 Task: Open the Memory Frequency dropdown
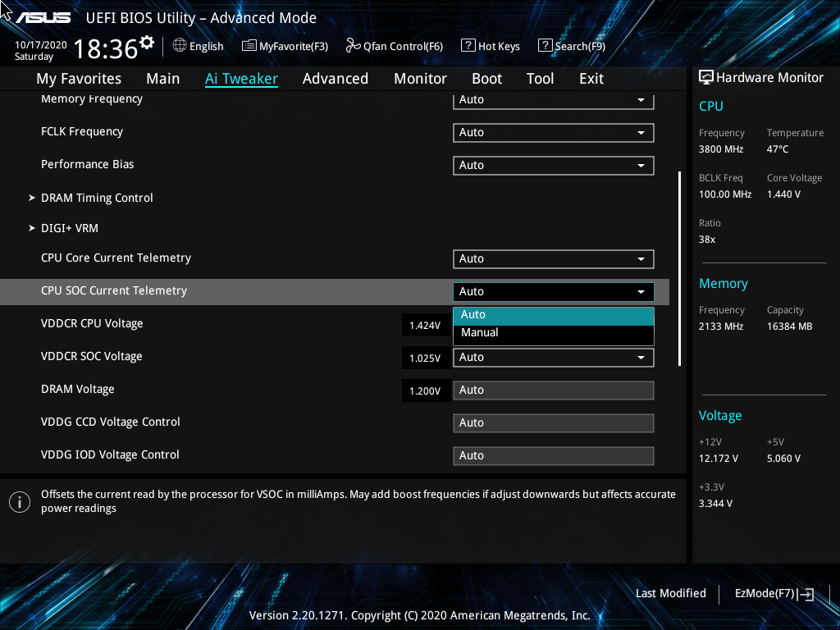click(x=554, y=100)
